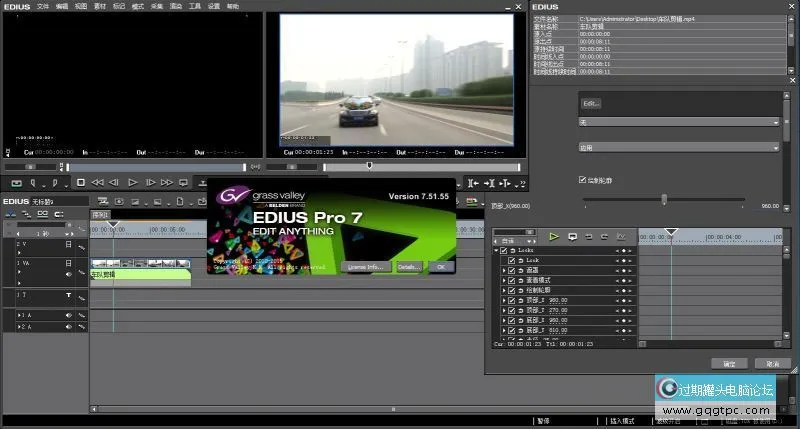The height and width of the screenshot is (429, 800).
Task: Click the speaker icon on track 1 A
Action: (68, 315)
